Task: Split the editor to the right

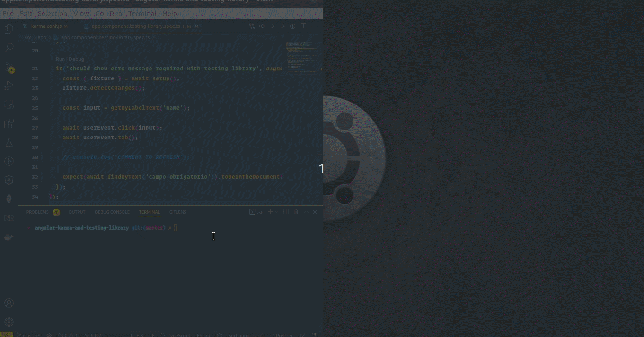Action: [303, 26]
